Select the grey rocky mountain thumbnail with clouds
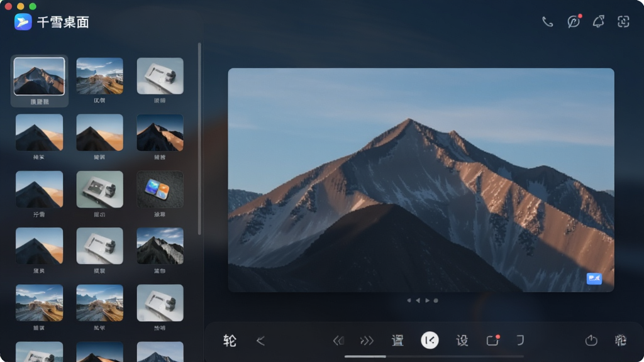The width and height of the screenshot is (644, 362). pos(160,246)
